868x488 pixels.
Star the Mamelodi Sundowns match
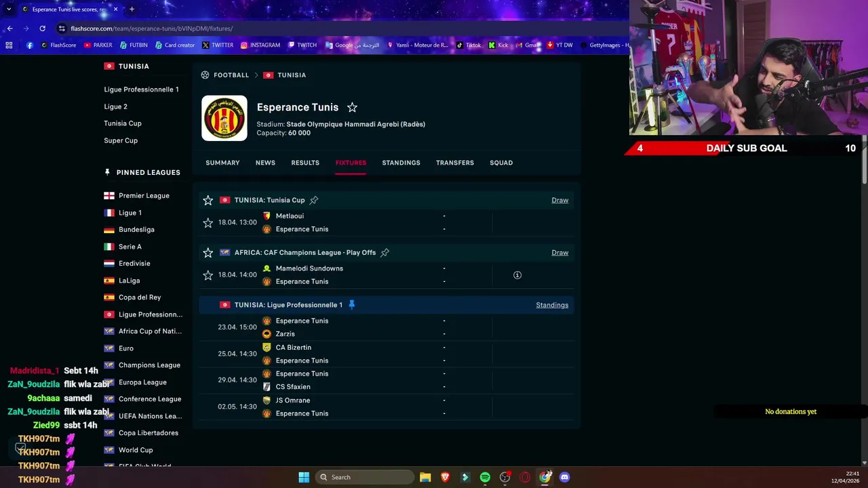pos(208,275)
